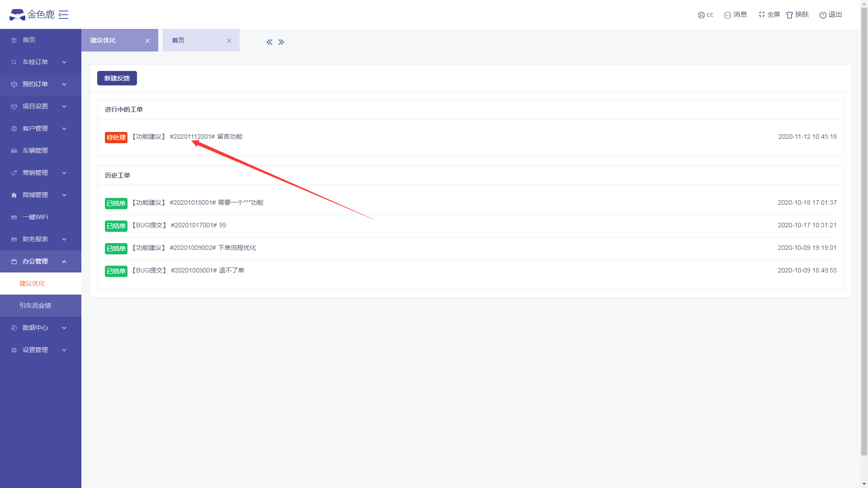Click the 进行中的工单 section header
The image size is (868, 488).
(124, 110)
